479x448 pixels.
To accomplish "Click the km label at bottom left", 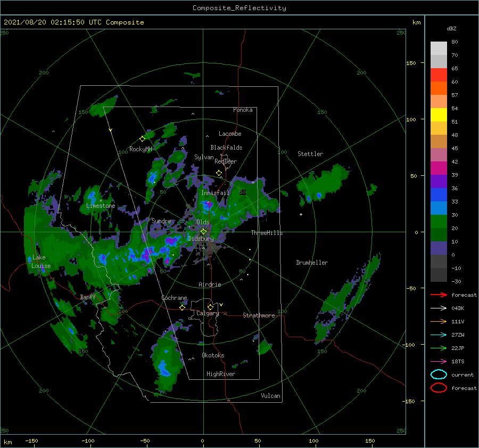I will point(7,442).
